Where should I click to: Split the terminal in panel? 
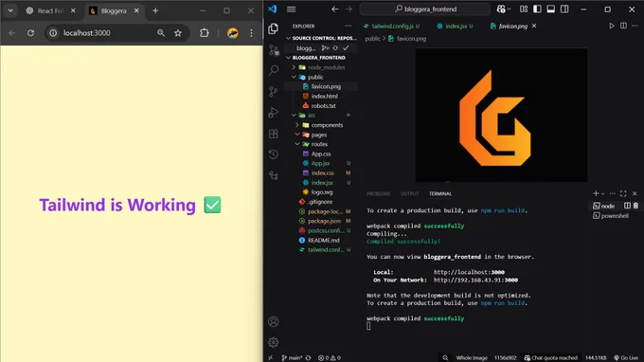tap(627, 206)
